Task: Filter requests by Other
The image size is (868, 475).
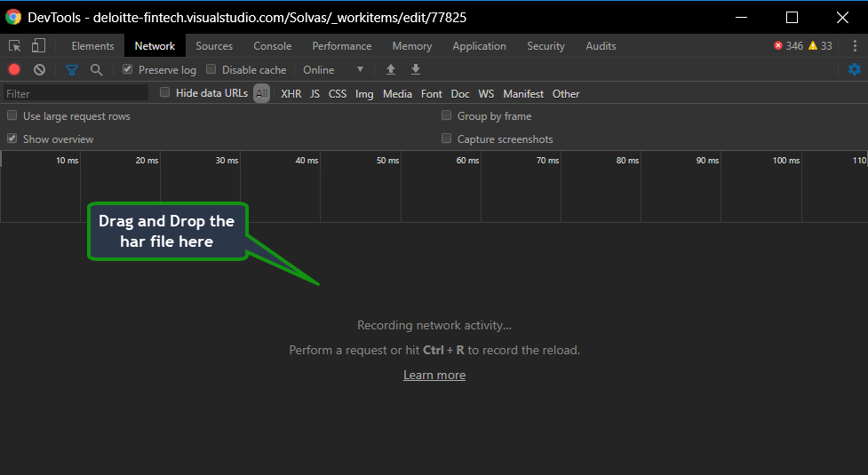Action: [566, 94]
